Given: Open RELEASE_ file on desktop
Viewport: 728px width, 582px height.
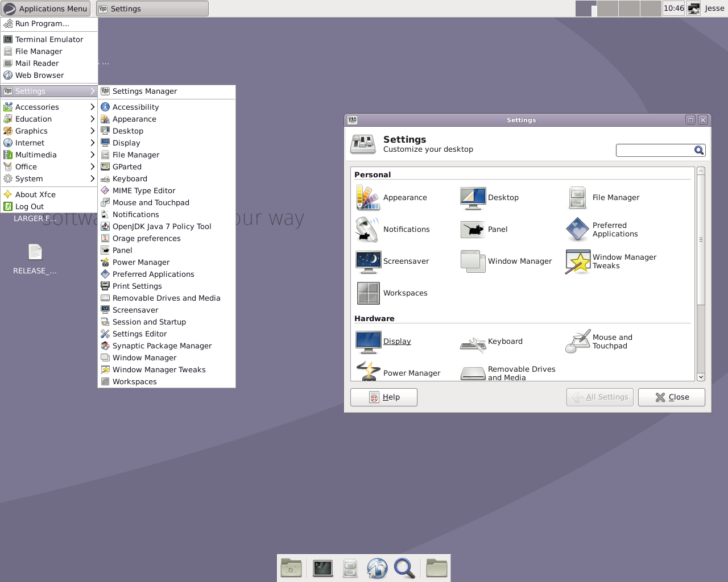Looking at the screenshot, I should pyautogui.click(x=35, y=259).
